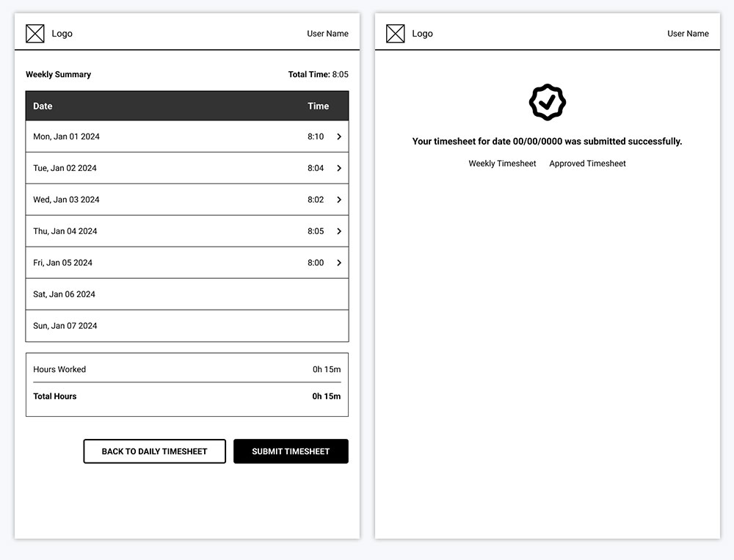Select the Sat, Jan 06 2024 row
734x560 pixels.
tap(187, 294)
